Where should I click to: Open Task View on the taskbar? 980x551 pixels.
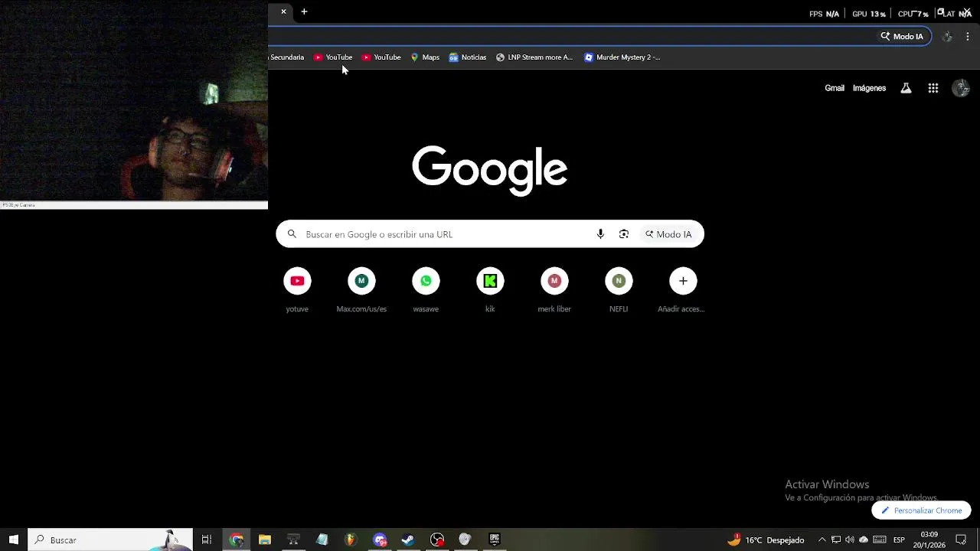coord(206,540)
